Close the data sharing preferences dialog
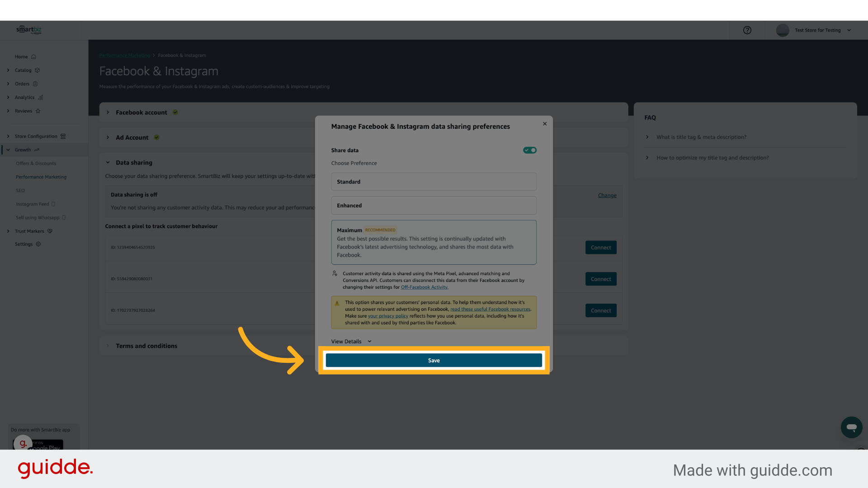The image size is (868, 488). coord(545,124)
